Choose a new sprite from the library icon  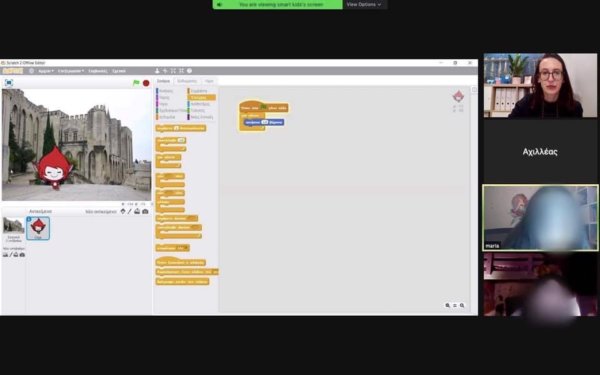tap(123, 211)
